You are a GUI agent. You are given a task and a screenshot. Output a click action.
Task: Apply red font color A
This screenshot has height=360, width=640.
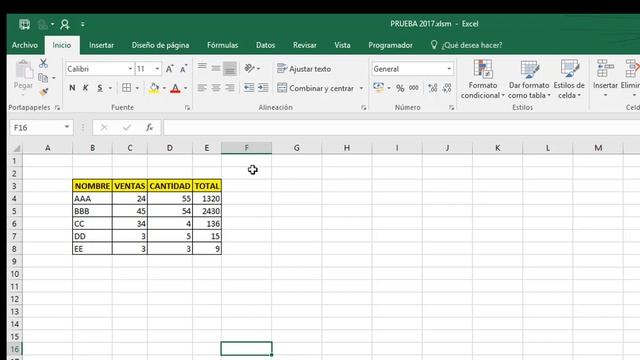175,88
